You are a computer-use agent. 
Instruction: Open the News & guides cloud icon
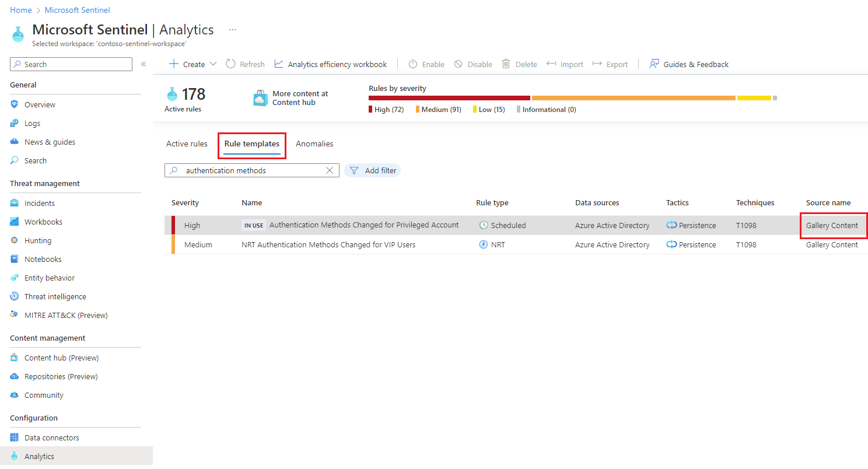[x=15, y=142]
